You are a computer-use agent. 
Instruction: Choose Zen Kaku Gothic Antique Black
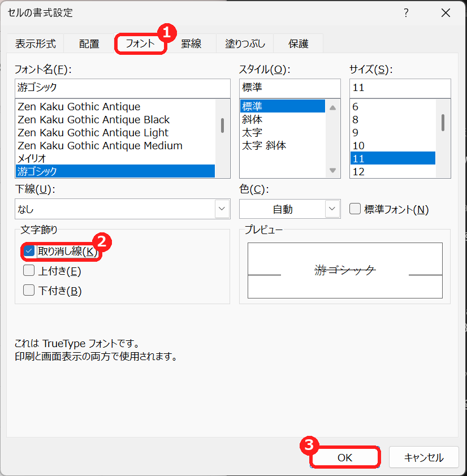[115, 120]
